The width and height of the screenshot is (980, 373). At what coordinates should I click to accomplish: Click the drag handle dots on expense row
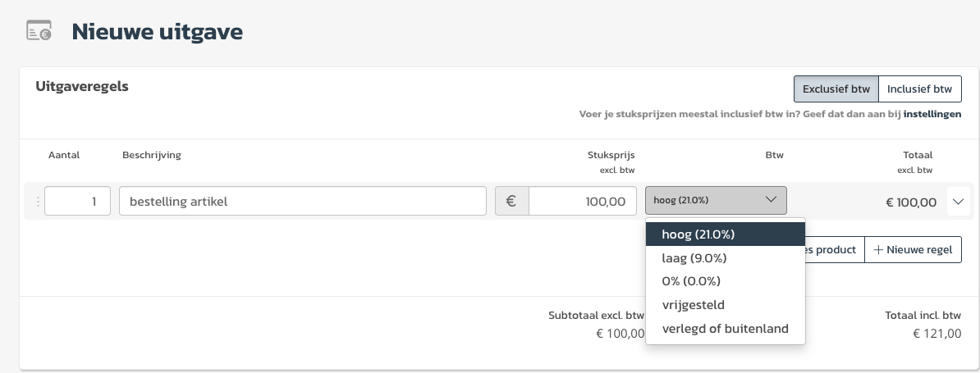38,202
